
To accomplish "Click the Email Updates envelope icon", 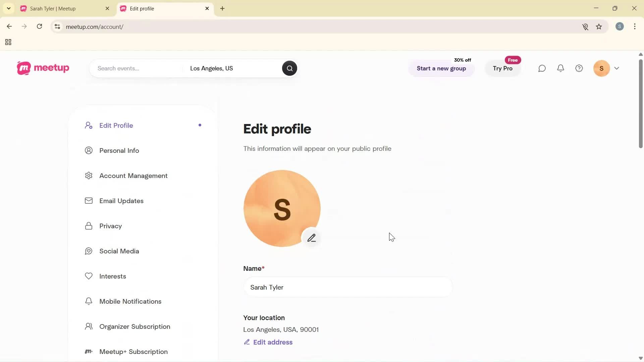I will tap(89, 200).
